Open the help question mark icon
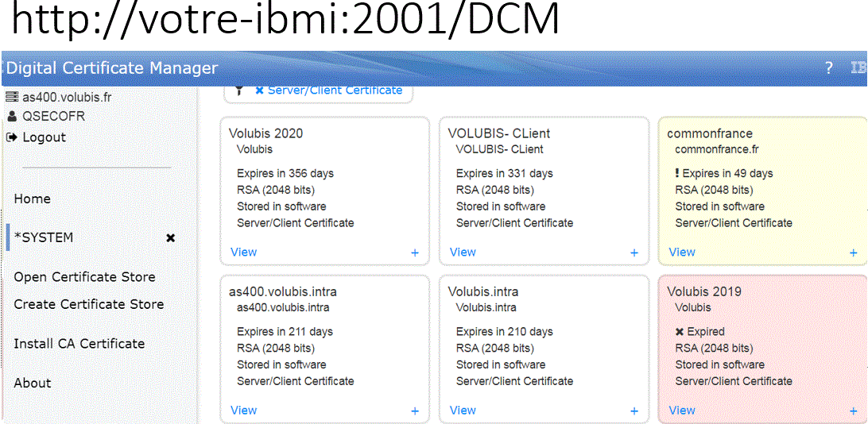Screen dimensions: 868x424 [x=829, y=68]
